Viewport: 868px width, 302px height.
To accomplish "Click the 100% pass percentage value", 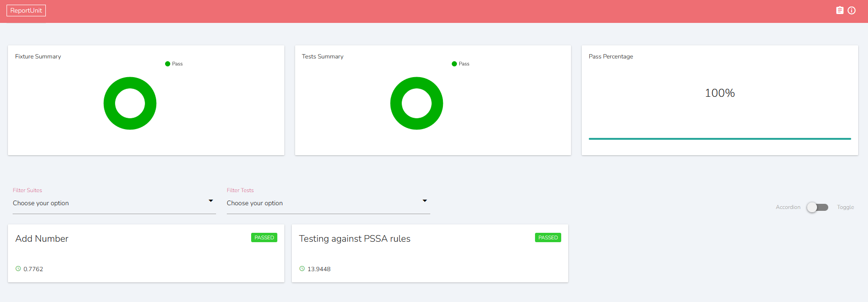I will pos(720,93).
